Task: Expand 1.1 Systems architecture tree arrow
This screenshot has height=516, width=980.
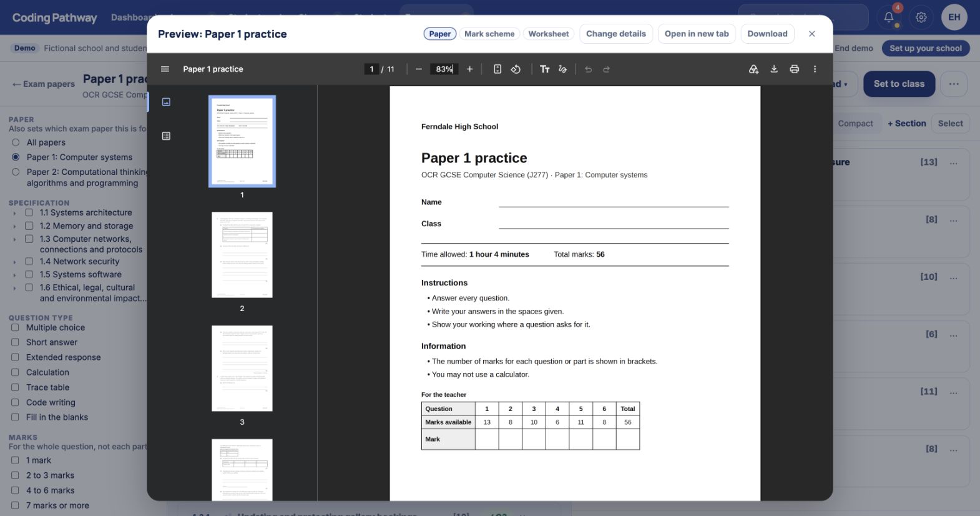Action: pos(14,213)
